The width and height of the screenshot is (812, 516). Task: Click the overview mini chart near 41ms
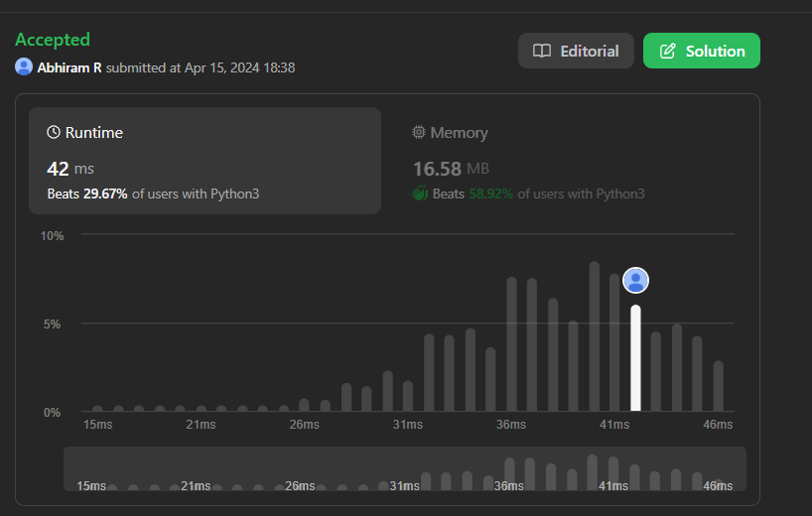pos(613,473)
